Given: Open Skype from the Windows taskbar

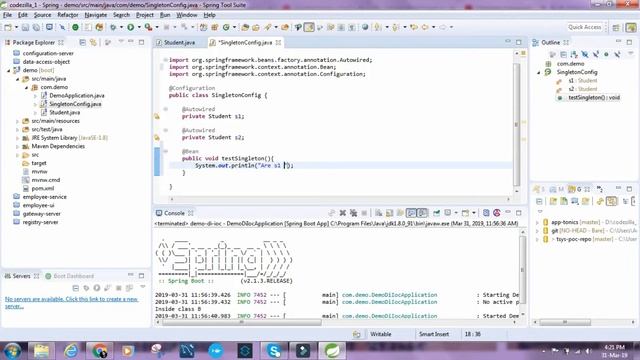Looking at the screenshot, I should pos(274,350).
